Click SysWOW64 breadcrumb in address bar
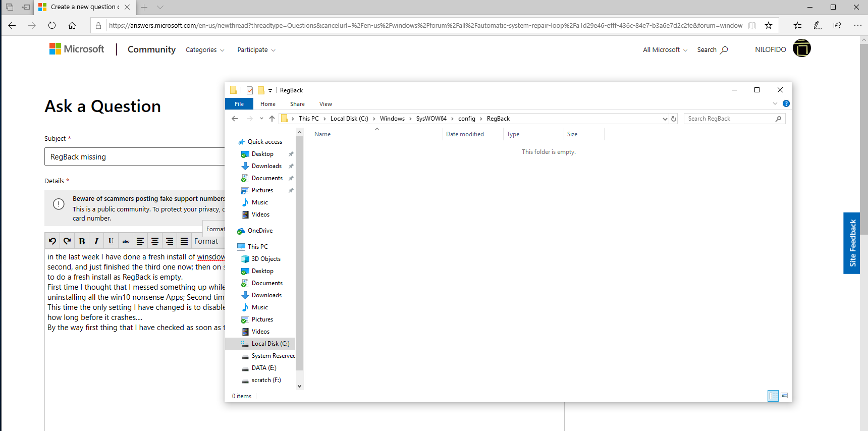The width and height of the screenshot is (868, 431). (x=431, y=119)
